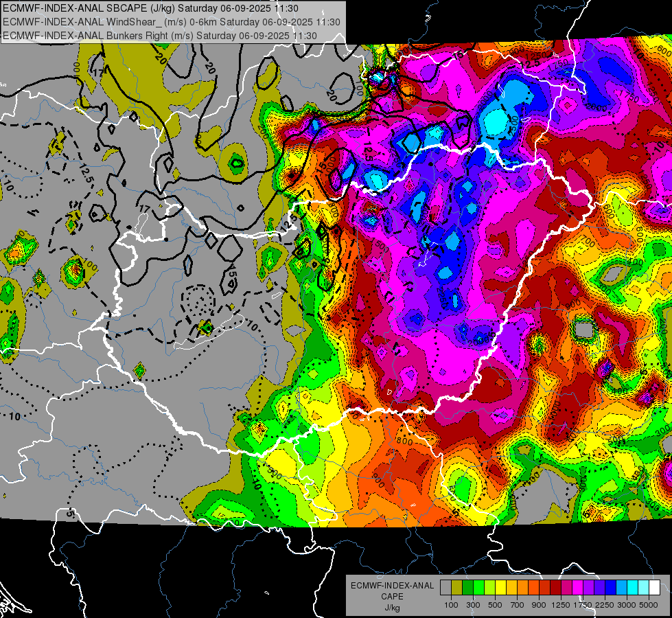Select the bright green legend swatch
The height and width of the screenshot is (618, 672).
(478, 588)
